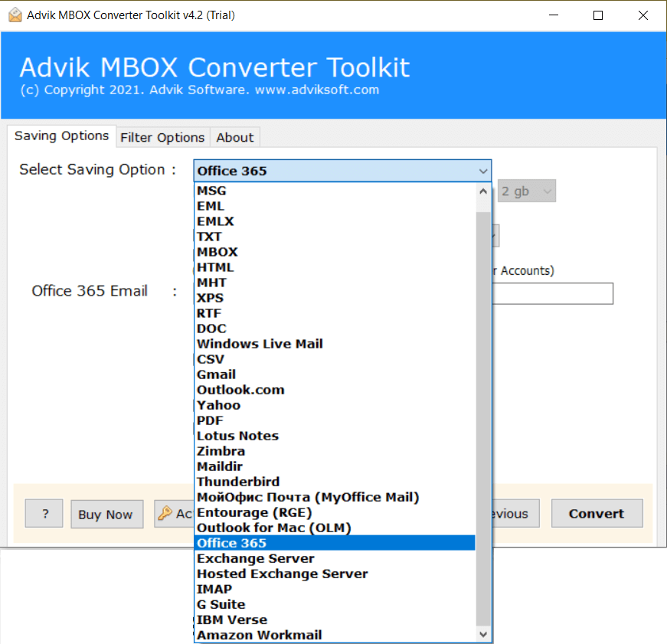
Task: Choose Maildir saving option
Action: tap(335, 466)
